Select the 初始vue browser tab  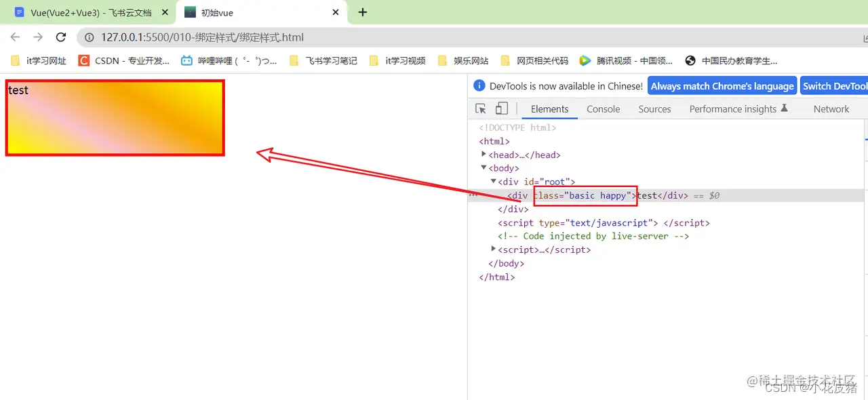(261, 12)
